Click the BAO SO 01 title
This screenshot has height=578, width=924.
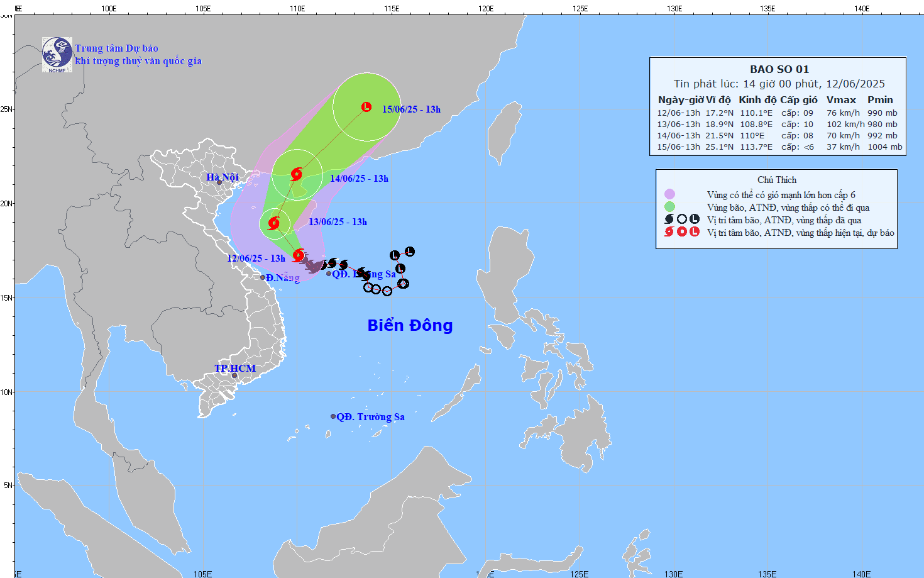click(x=779, y=69)
